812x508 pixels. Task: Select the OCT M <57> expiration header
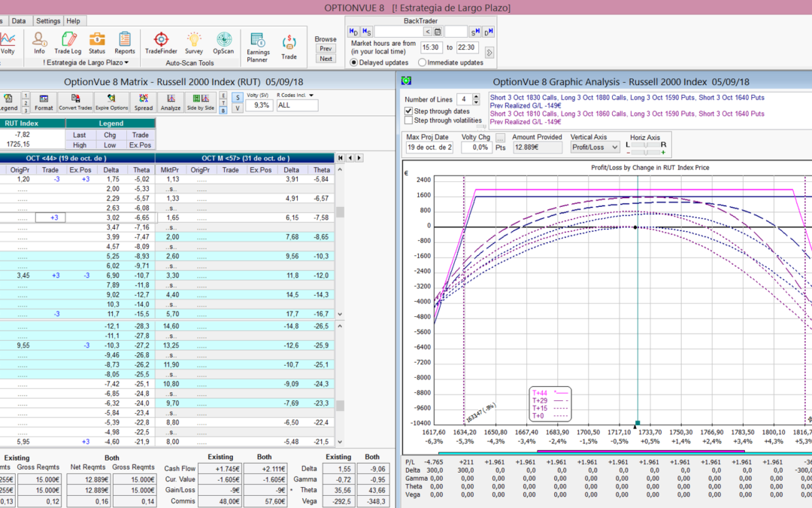tap(245, 158)
